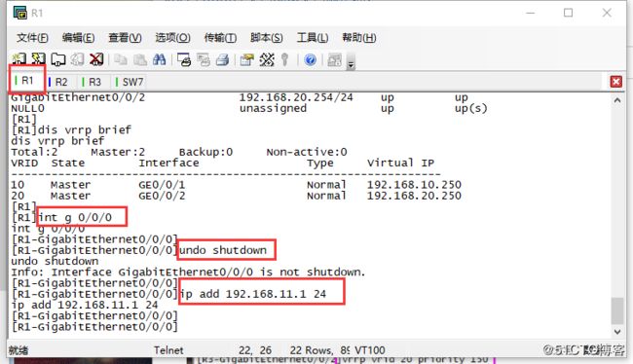
Task: Click the 'Telnet' status bar entry
Action: tap(168, 350)
